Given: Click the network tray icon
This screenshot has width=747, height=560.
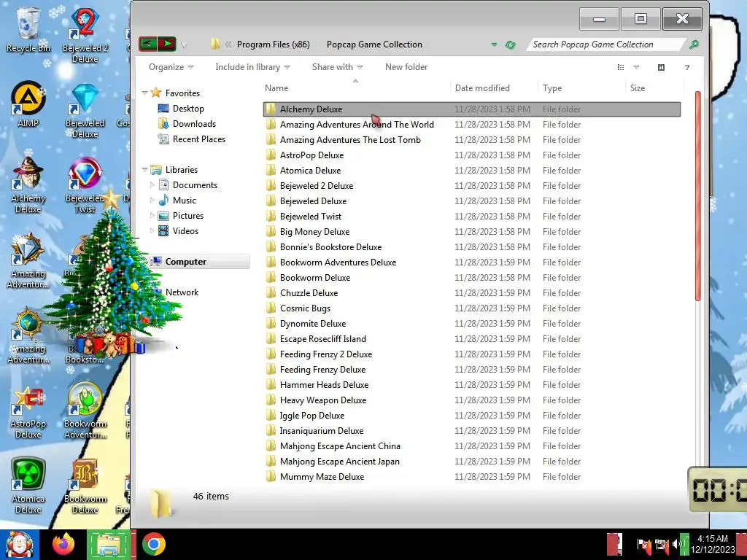Looking at the screenshot, I should (661, 544).
